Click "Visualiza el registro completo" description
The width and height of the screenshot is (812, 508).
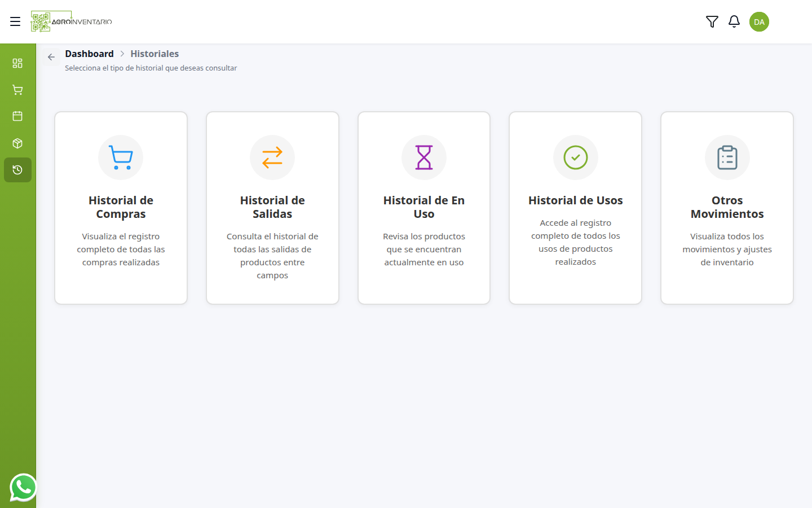point(121,249)
